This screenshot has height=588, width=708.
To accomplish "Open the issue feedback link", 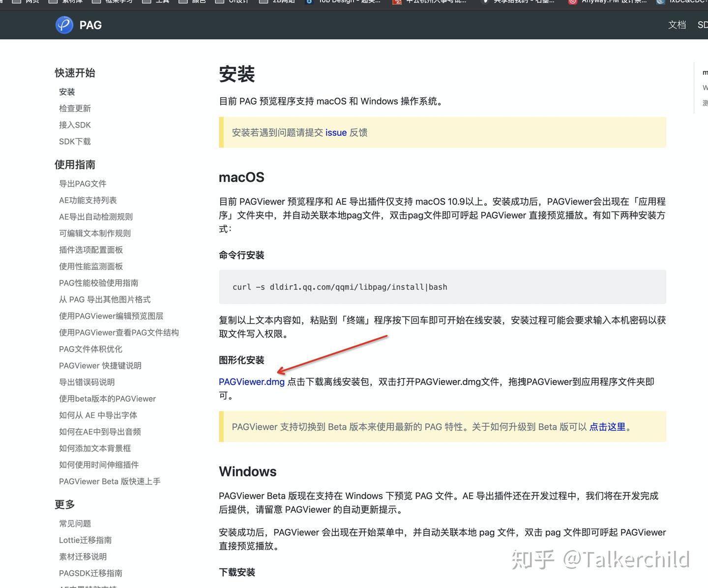I will (336, 132).
